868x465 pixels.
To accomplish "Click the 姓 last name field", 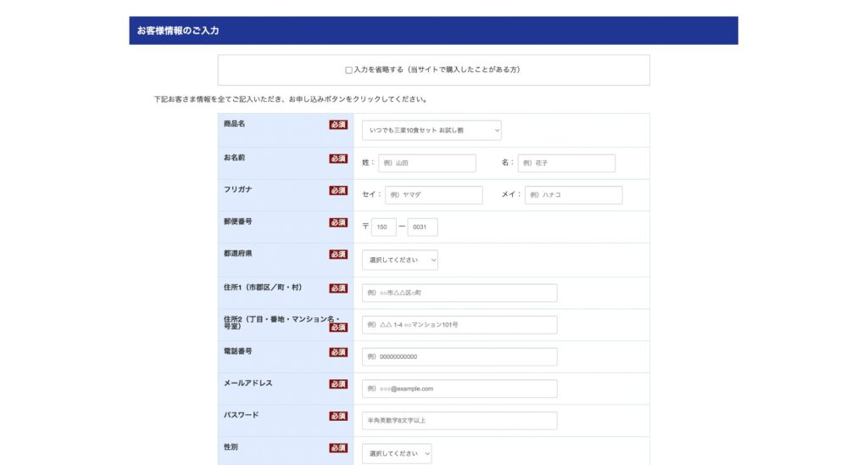I will (x=426, y=163).
